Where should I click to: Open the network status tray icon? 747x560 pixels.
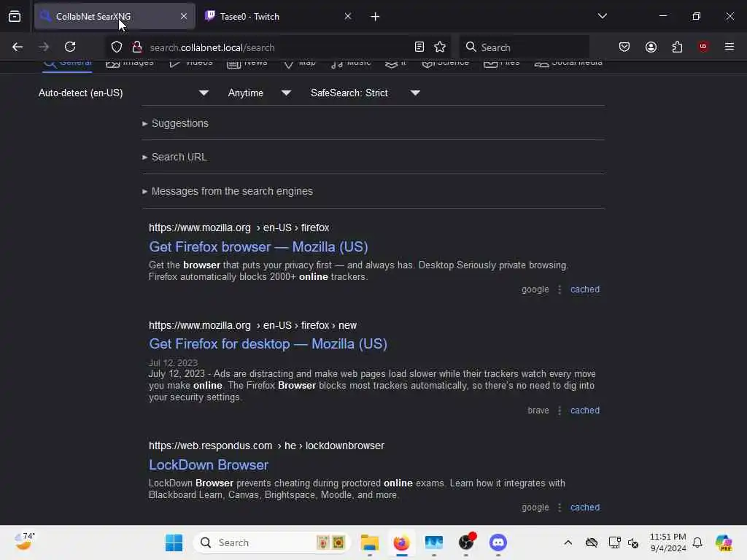click(614, 542)
